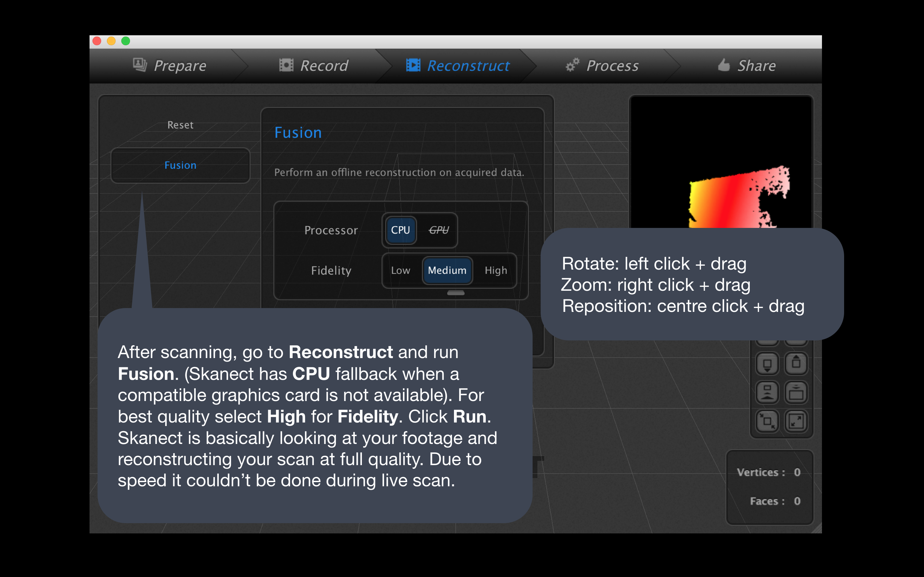This screenshot has width=924, height=577.
Task: Click the Process gears icon
Action: 572,65
